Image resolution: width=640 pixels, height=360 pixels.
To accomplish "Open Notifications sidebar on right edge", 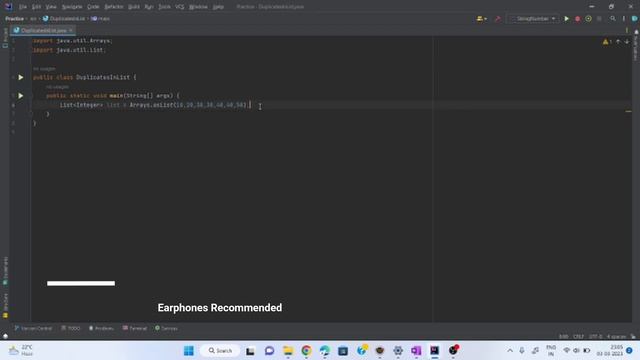I will 636,45.
